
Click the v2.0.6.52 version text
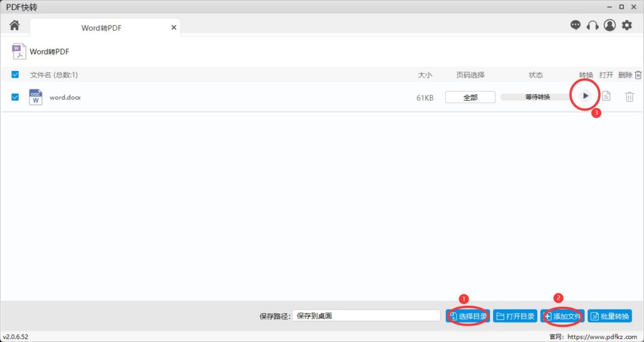click(16, 337)
